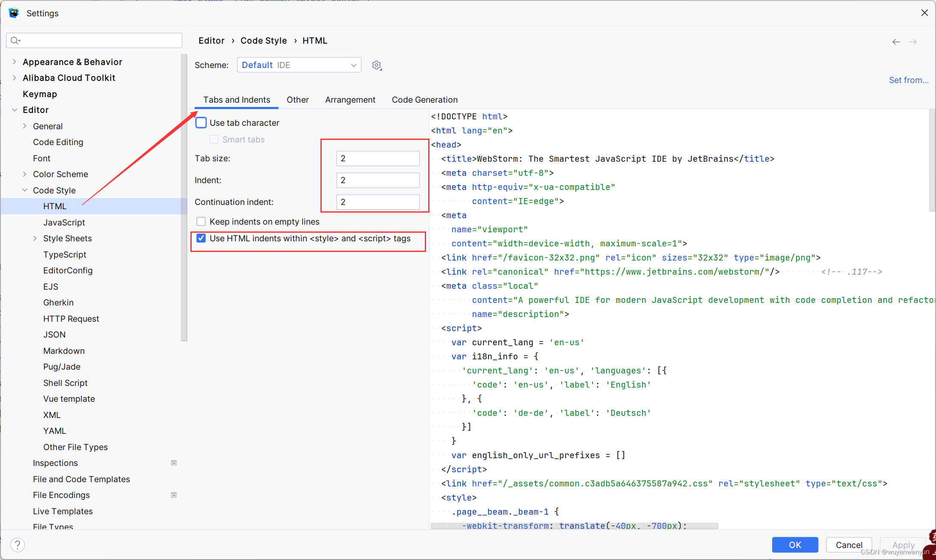936x560 pixels.
Task: Select Code Editing in the tree
Action: point(58,142)
